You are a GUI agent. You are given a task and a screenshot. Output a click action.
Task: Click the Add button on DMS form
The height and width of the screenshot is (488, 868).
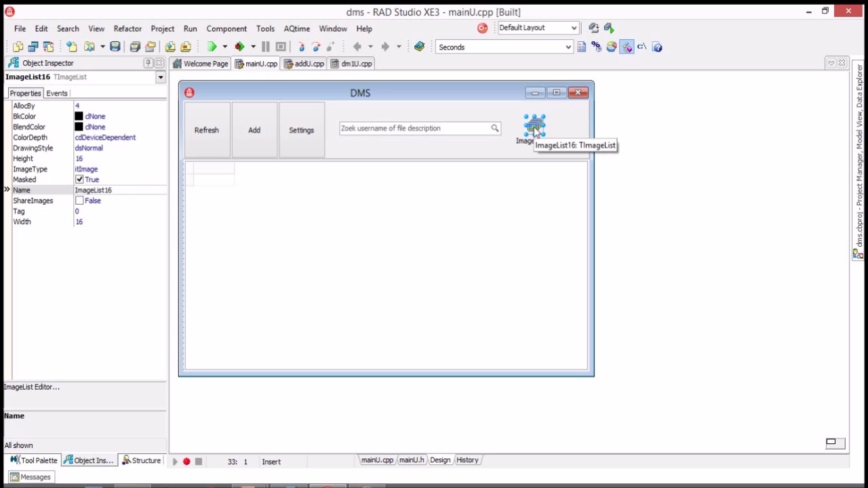tap(254, 130)
